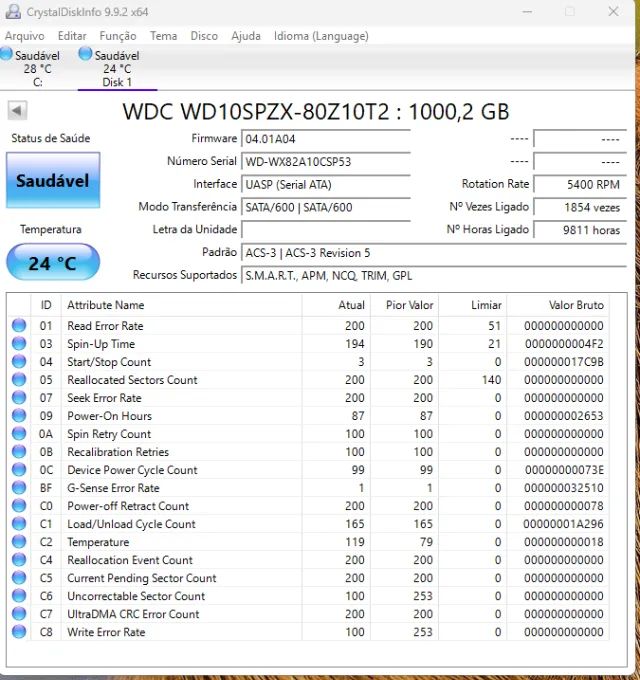The width and height of the screenshot is (640, 680).
Task: Select the Spin-Up Time raw value 0000000004F2
Action: coord(564,344)
